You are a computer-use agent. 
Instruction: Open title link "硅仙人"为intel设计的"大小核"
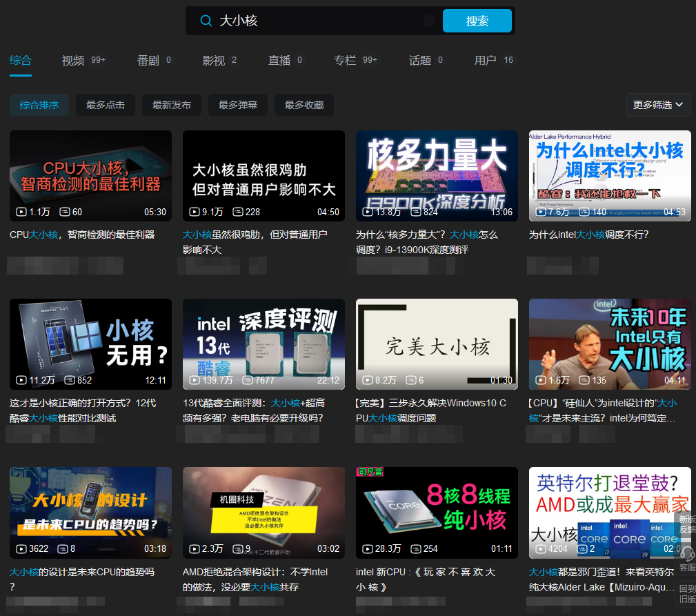pyautogui.click(x=603, y=410)
